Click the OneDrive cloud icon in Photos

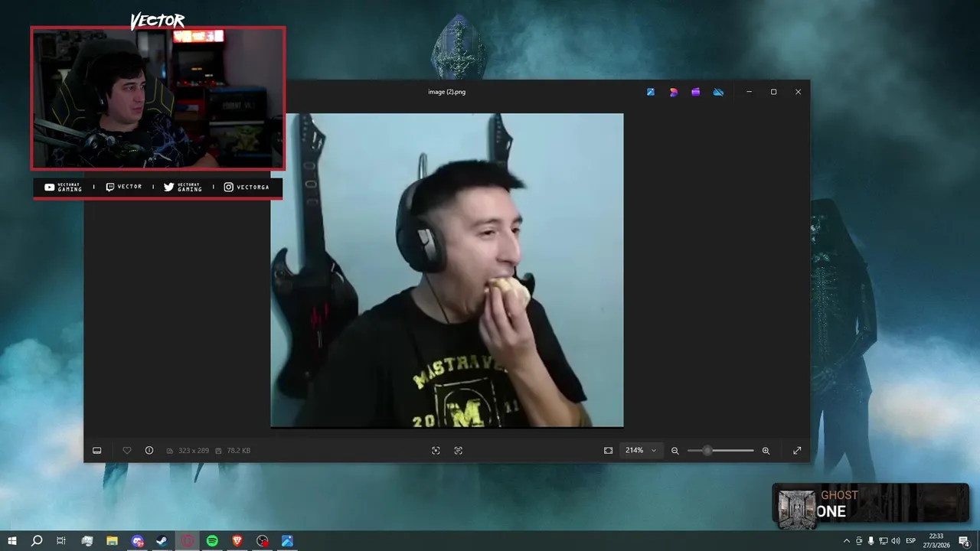(x=718, y=92)
